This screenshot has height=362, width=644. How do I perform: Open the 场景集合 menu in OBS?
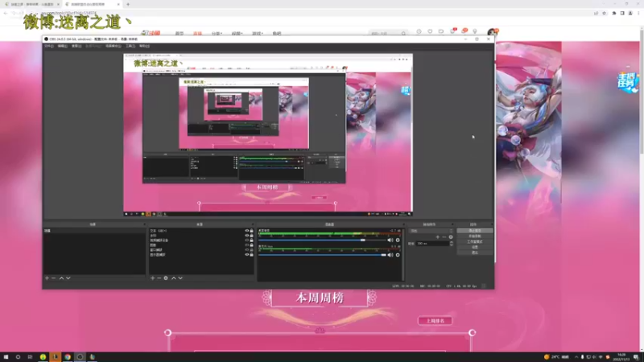[114, 46]
